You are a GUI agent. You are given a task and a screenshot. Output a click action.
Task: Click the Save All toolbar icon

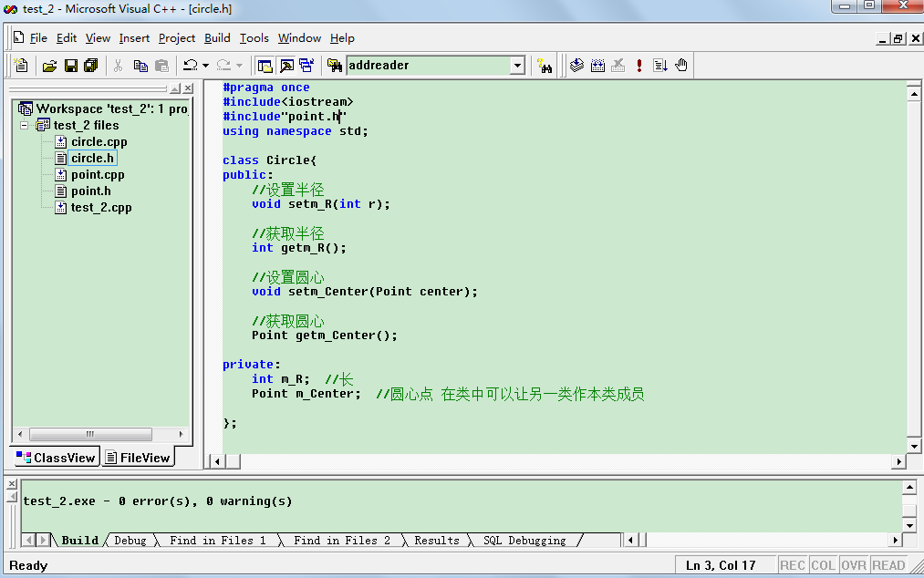(90, 66)
